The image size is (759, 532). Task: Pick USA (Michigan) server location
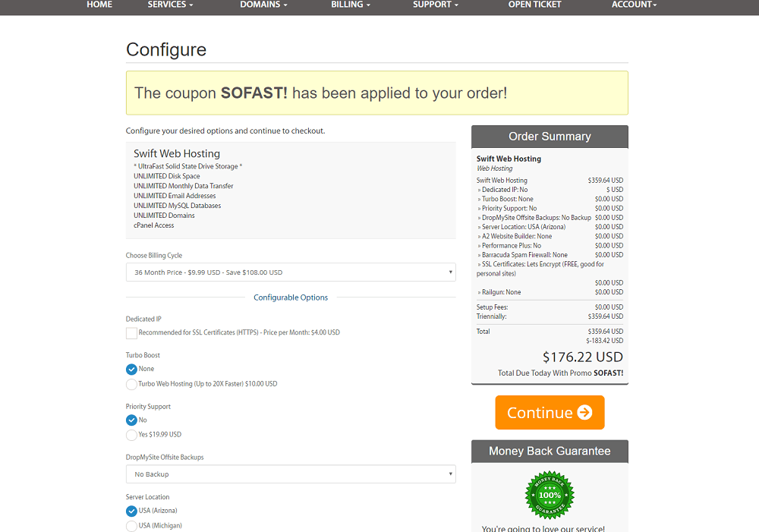click(131, 526)
